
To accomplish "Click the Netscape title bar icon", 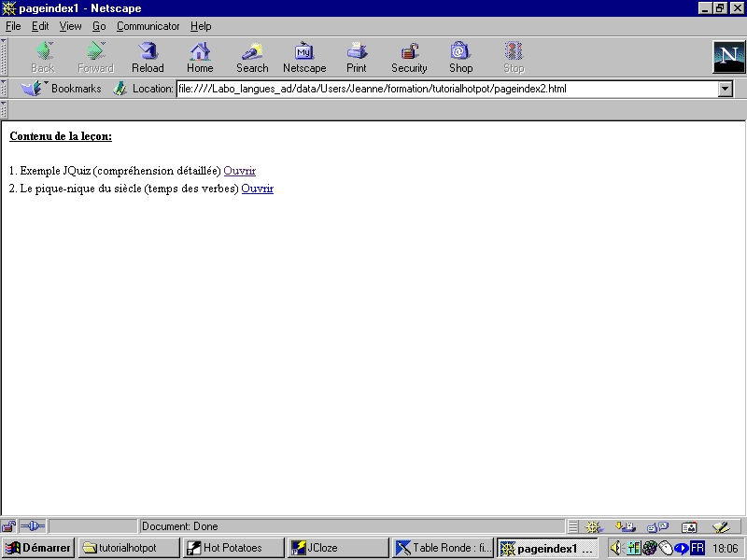I will point(8,8).
